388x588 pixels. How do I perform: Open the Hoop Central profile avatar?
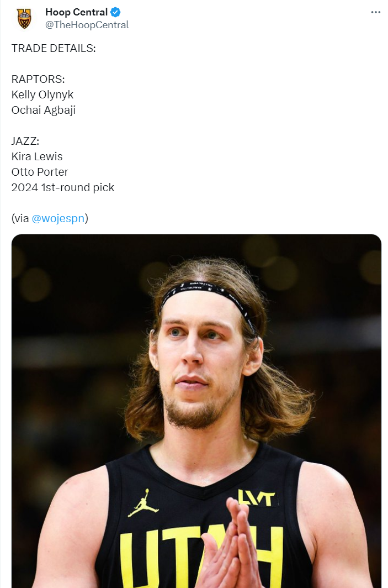click(24, 18)
